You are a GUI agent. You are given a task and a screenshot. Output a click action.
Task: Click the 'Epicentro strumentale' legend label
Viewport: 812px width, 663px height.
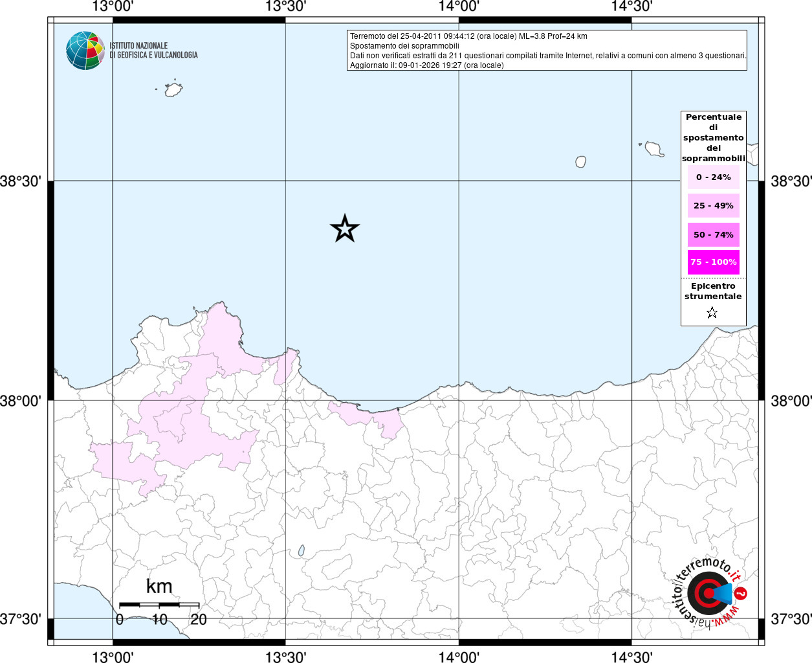713,291
